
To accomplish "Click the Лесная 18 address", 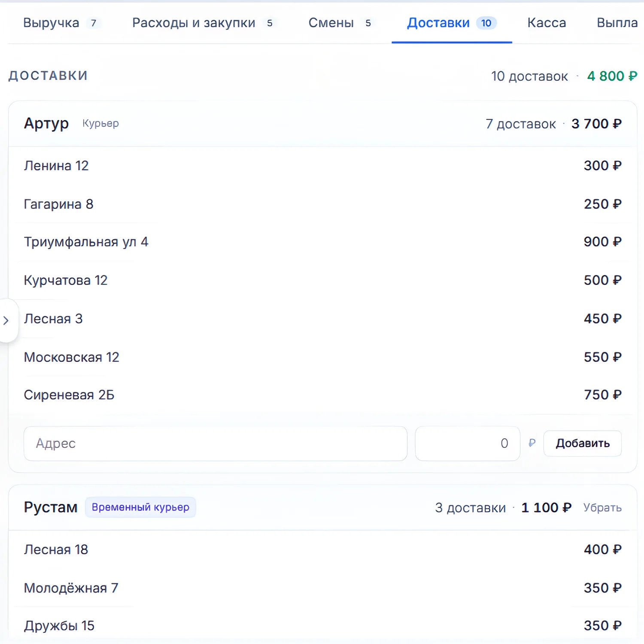I will (x=56, y=550).
